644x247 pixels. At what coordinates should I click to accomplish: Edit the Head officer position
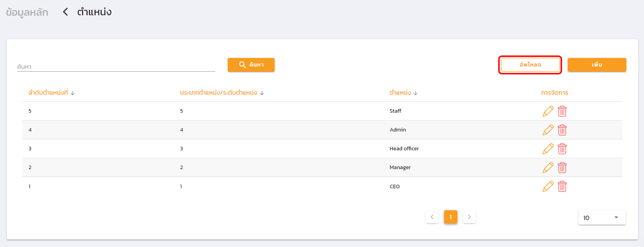pos(548,149)
